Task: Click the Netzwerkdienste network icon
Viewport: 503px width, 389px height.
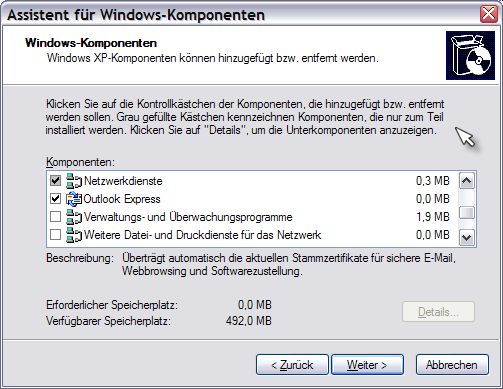Action: pos(74,181)
